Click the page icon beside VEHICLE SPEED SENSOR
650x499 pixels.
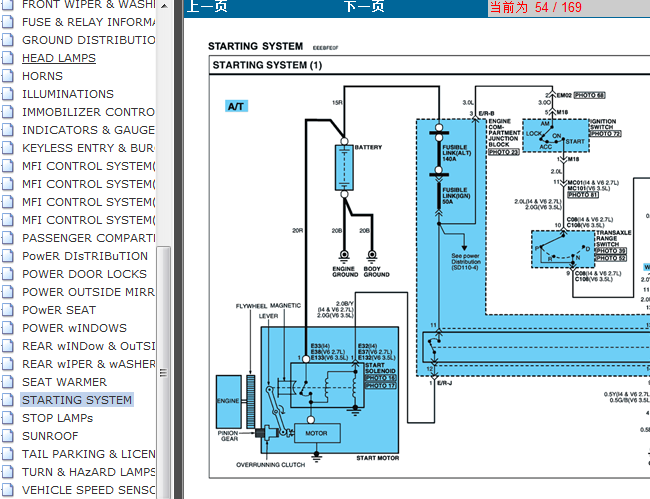point(7,490)
